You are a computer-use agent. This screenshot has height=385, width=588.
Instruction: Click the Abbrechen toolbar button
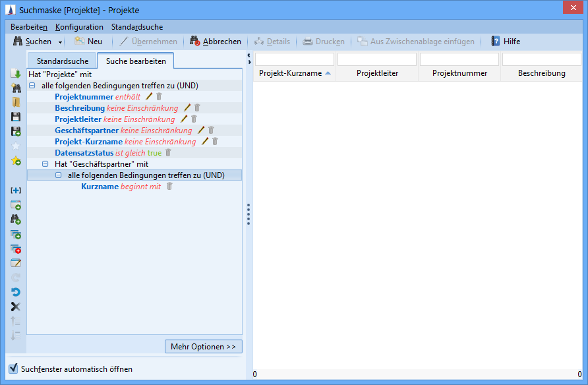(216, 42)
